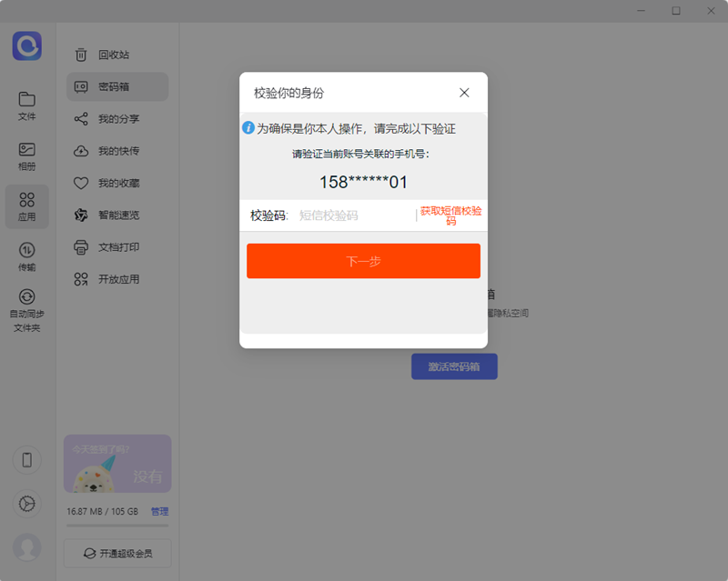
Task: Open 我的快传 quick transfer
Action: click(116, 151)
